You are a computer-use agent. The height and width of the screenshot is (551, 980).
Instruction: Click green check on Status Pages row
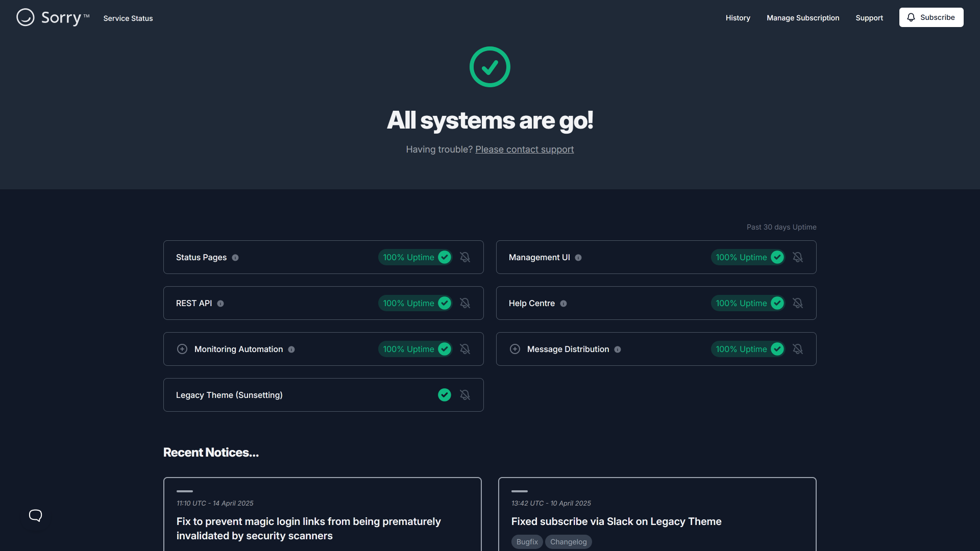tap(445, 257)
